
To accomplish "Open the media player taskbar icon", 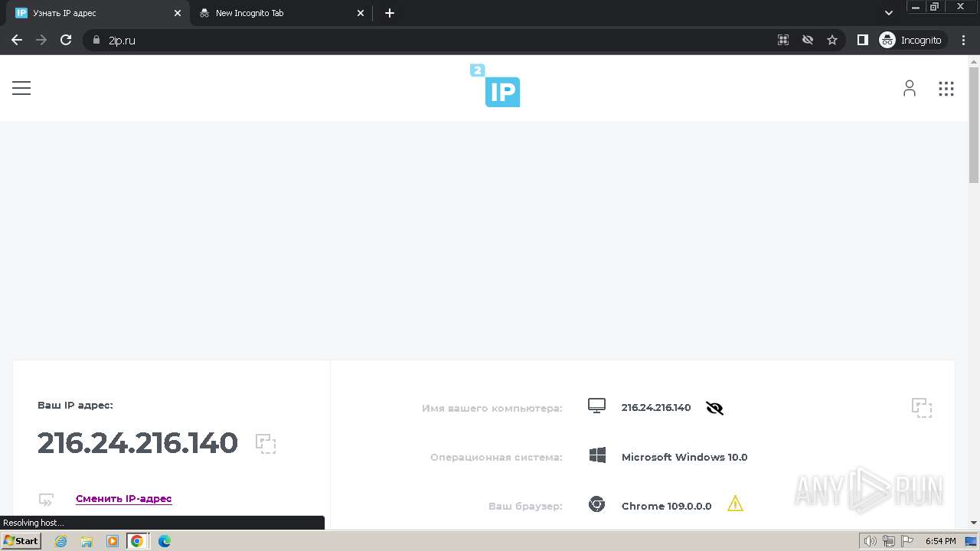I will pos(112,541).
